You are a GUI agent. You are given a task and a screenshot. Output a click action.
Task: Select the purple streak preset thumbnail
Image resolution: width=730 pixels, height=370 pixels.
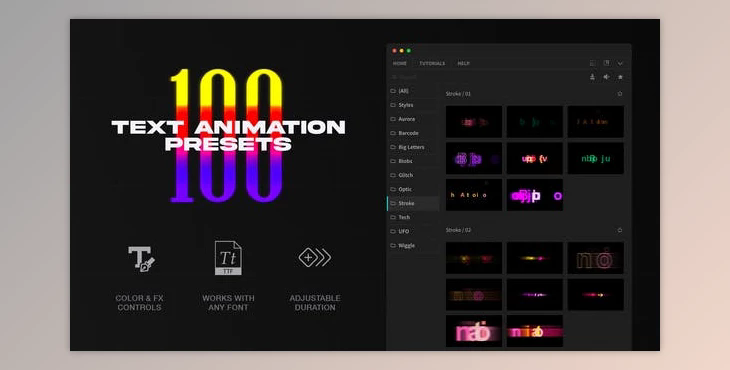point(534,295)
